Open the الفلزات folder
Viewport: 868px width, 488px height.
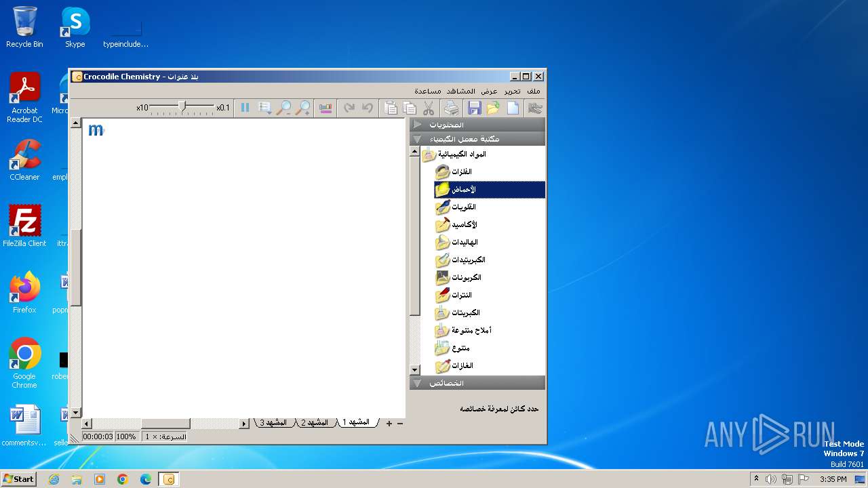click(x=454, y=172)
